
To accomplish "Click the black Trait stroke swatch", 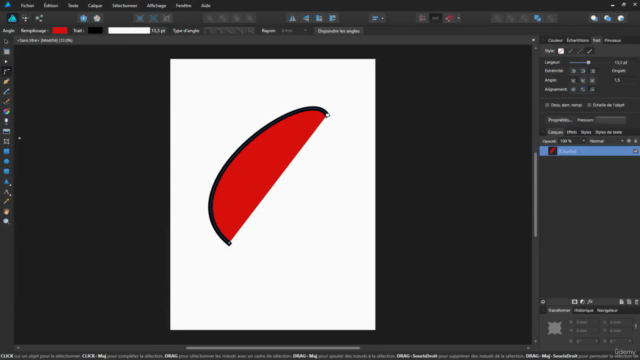I will click(96, 31).
